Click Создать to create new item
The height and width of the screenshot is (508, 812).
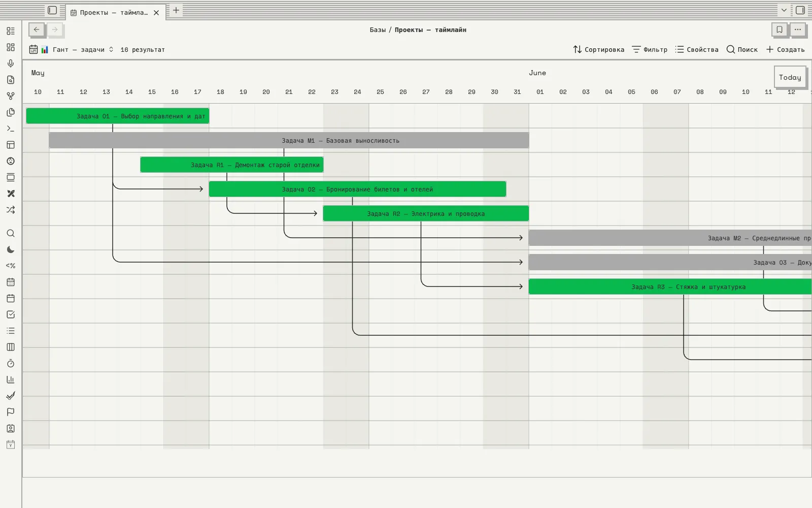785,49
